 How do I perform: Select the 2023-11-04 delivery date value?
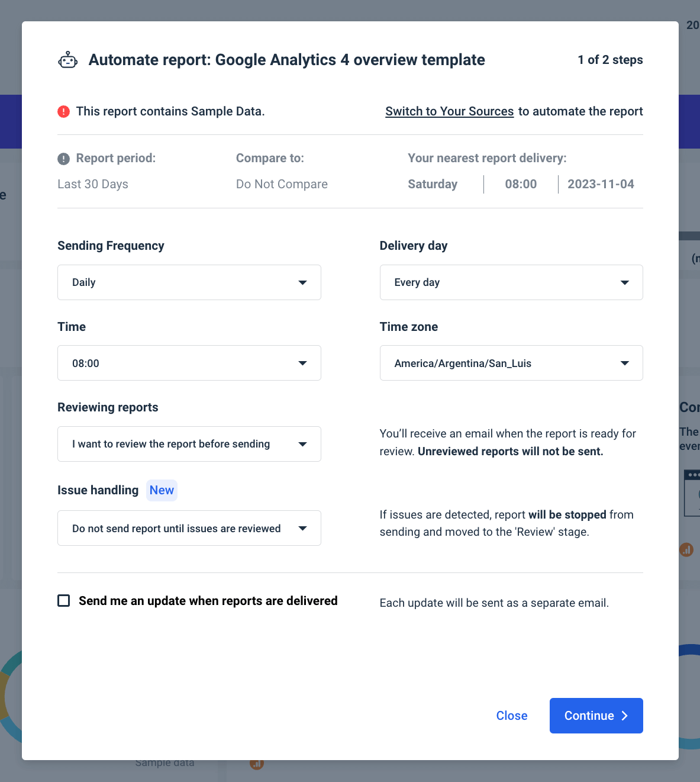pos(601,184)
